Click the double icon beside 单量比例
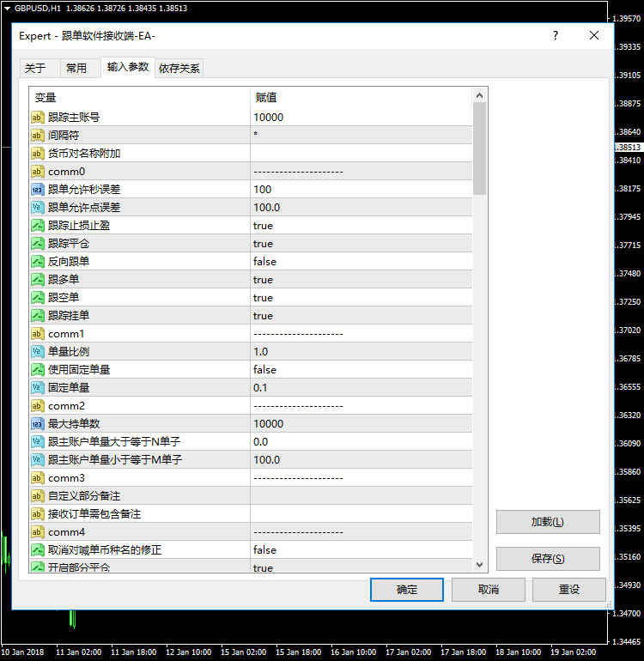Viewport: 644px width, 661px height. click(38, 352)
